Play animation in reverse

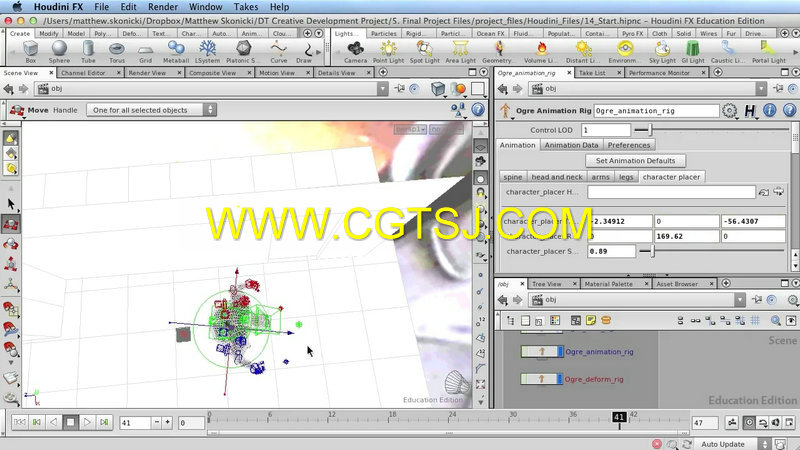tap(54, 422)
